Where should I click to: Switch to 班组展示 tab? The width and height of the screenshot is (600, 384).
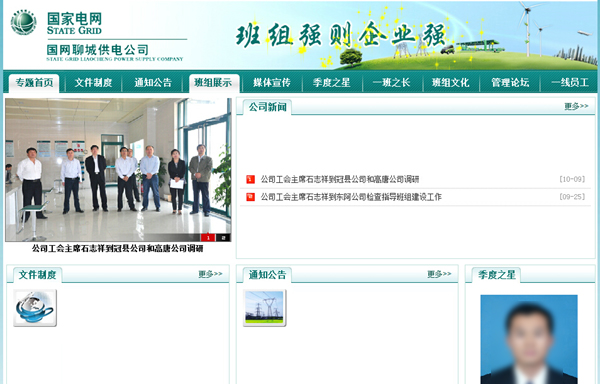point(213,83)
